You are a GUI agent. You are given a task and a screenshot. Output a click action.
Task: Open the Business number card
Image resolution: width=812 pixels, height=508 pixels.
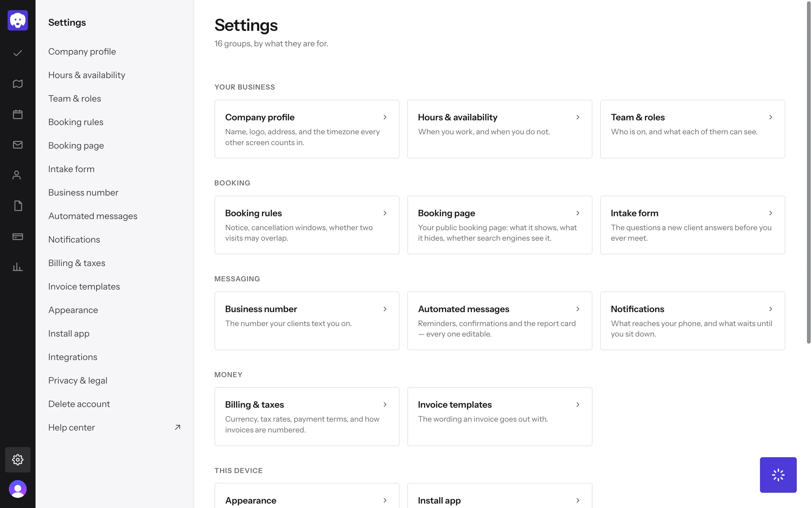click(x=307, y=321)
